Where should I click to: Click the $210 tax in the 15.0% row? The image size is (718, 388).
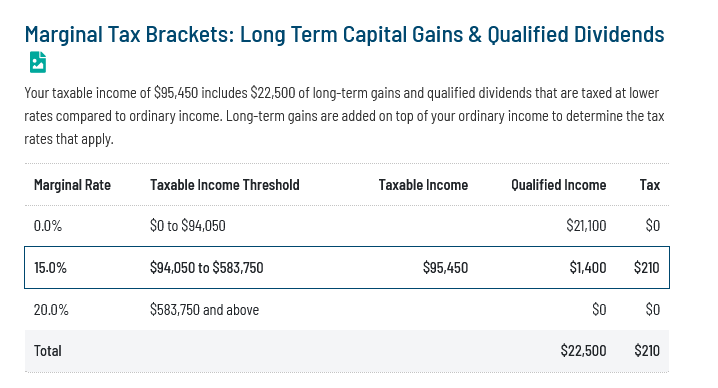[x=647, y=268]
